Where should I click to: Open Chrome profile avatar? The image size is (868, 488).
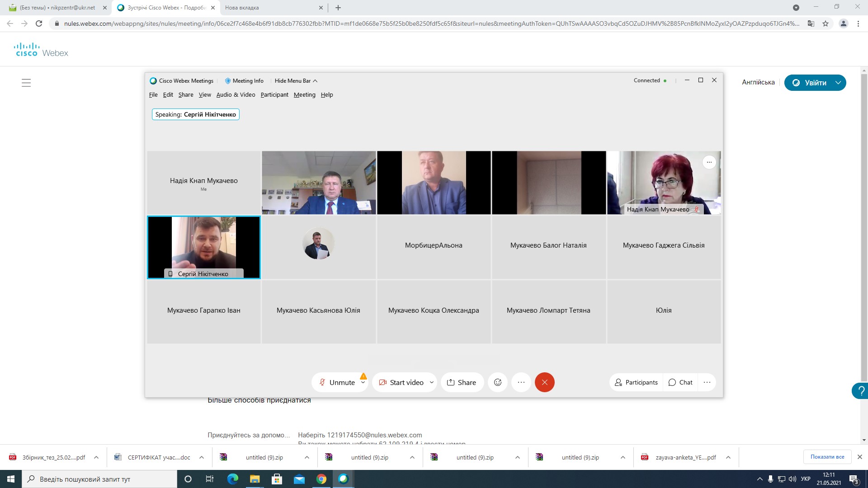pos(843,23)
